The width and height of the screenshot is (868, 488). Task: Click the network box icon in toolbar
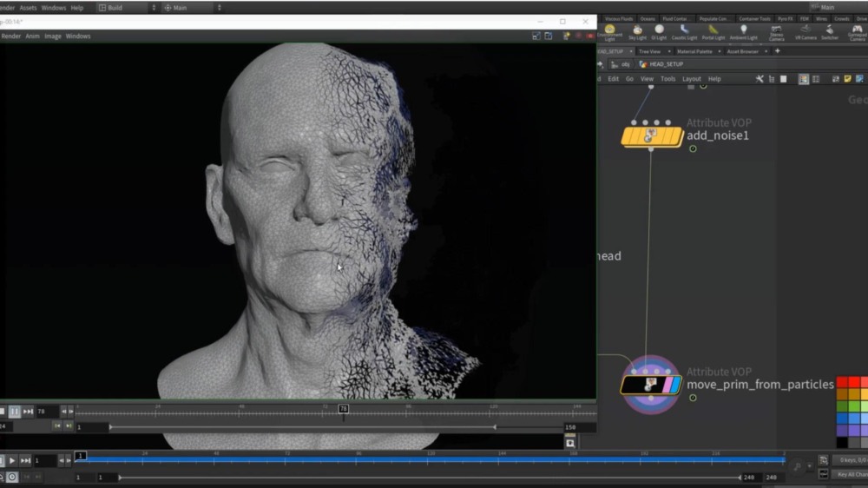point(859,79)
